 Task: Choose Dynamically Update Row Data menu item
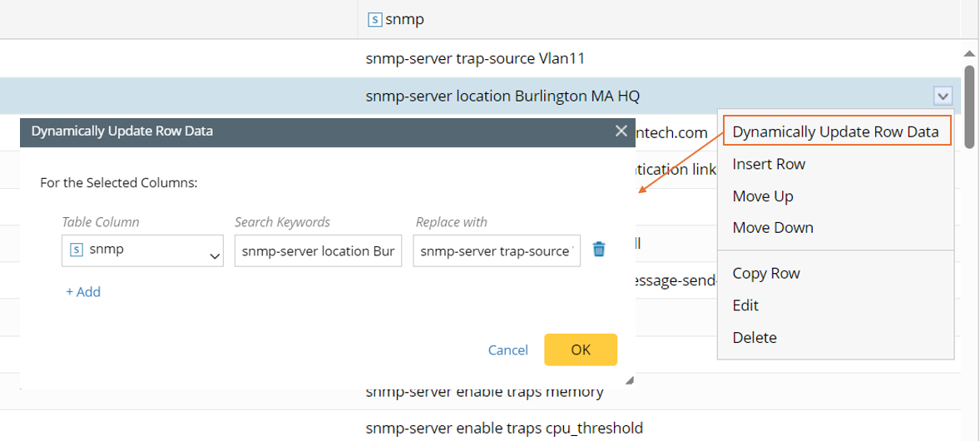coord(835,131)
